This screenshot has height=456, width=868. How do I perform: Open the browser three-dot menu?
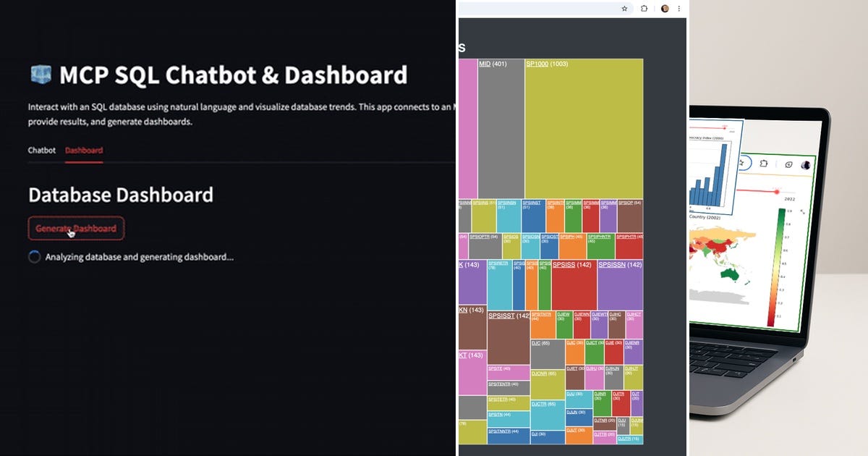pos(680,9)
